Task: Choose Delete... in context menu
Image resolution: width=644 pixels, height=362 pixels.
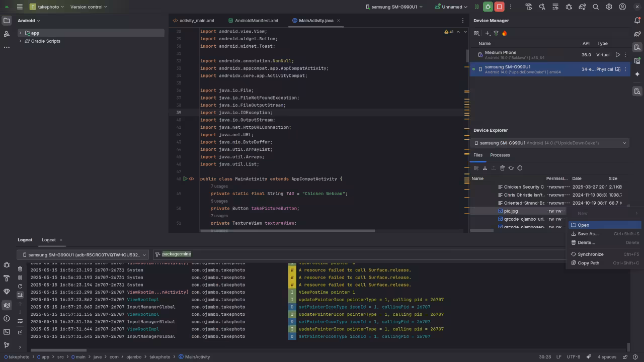Action: [605, 242]
